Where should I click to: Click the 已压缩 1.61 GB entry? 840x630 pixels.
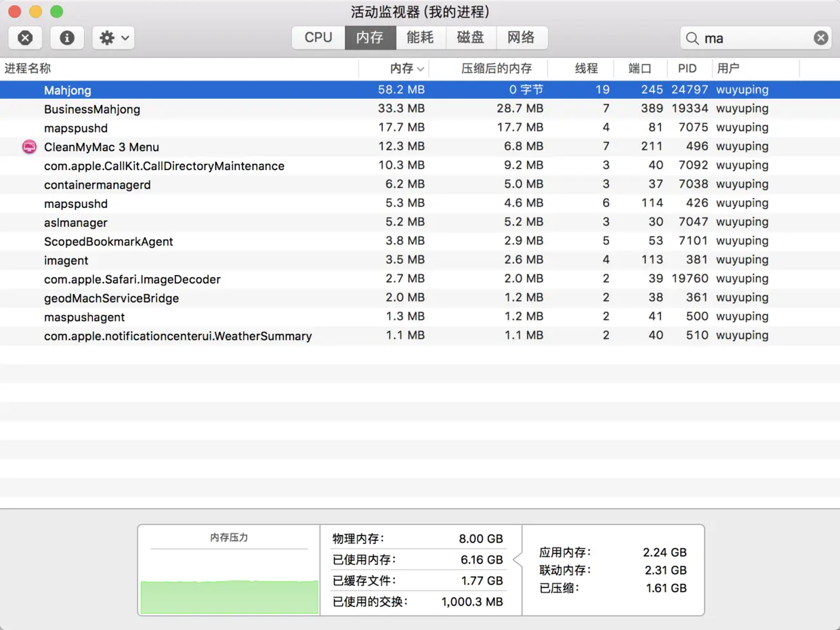click(613, 587)
